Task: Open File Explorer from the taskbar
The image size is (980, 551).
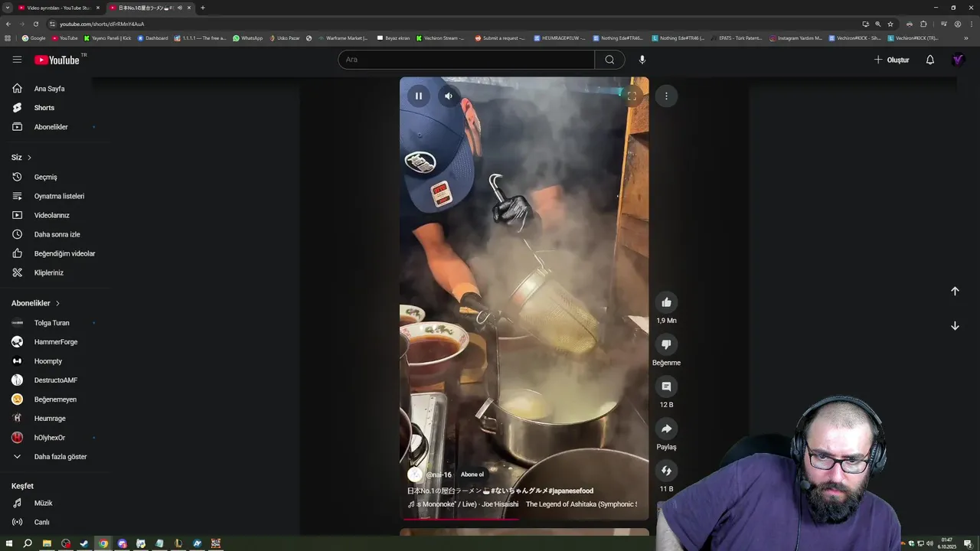Action: [47, 543]
